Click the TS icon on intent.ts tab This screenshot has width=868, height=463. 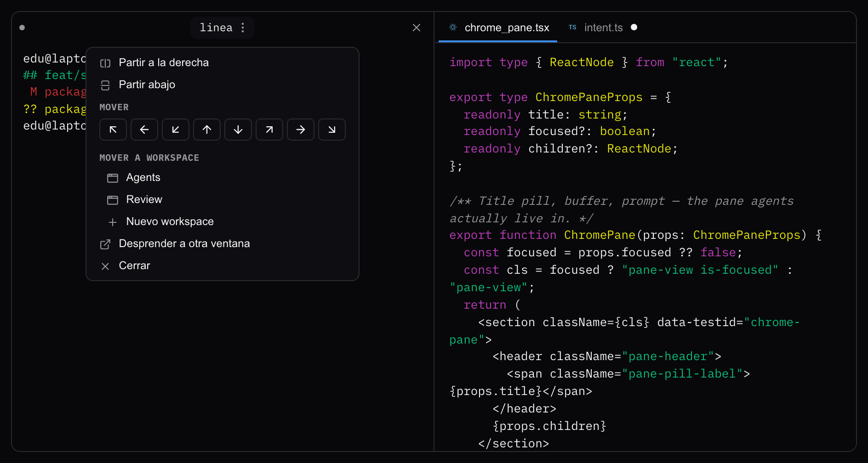pyautogui.click(x=572, y=27)
